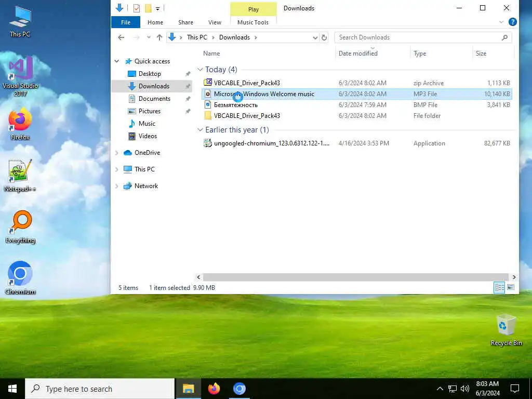The width and height of the screenshot is (532, 399).
Task: Click the Explorer forward arrow
Action: pos(136,37)
